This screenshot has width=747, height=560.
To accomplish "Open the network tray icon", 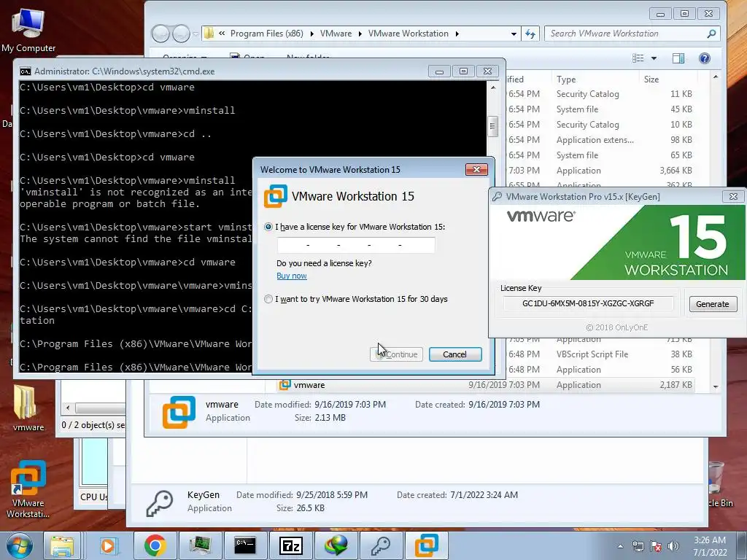I will pyautogui.click(x=638, y=546).
